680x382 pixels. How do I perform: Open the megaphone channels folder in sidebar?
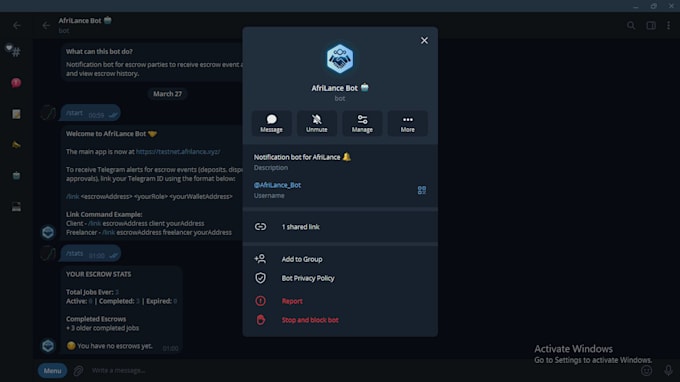16,145
